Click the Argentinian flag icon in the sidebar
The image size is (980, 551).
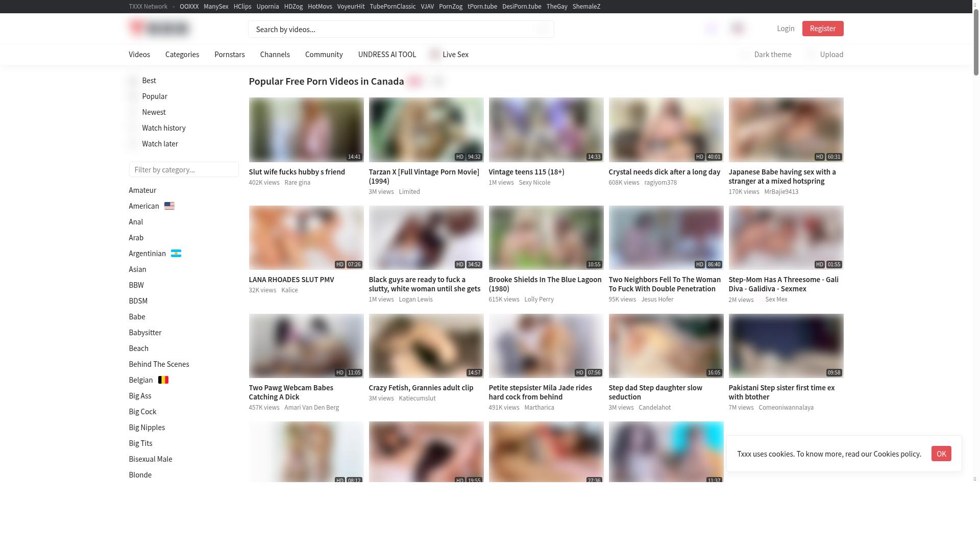[x=176, y=254]
